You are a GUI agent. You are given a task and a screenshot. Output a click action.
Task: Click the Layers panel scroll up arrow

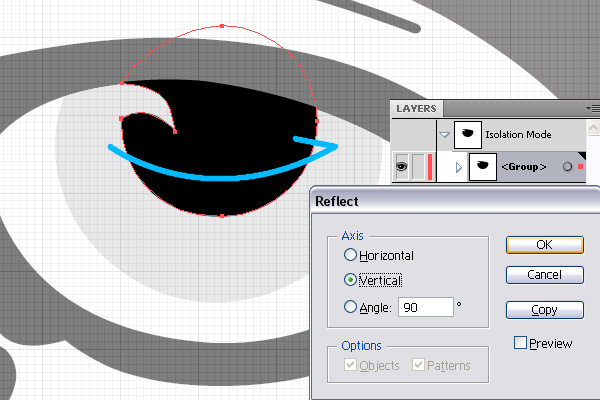(x=593, y=127)
